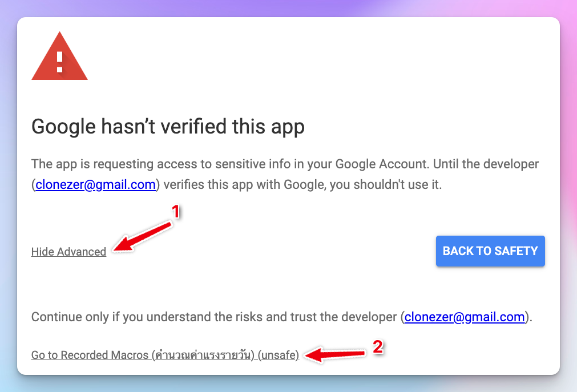Click the Thai text in the Recorded Macros link
The image size is (577, 392).
pos(202,355)
